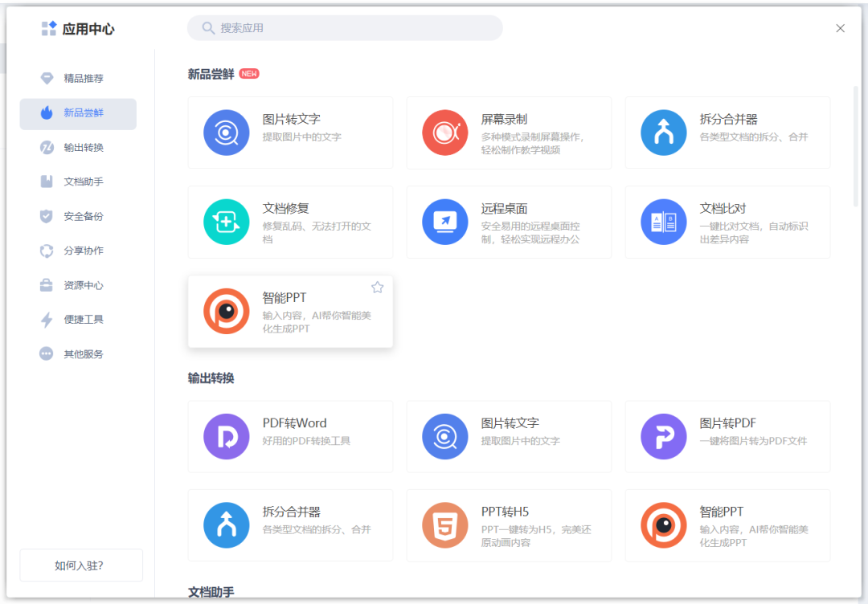This screenshot has width=868, height=604.
Task: Go to 安全备份 sidebar category
Action: click(x=78, y=216)
